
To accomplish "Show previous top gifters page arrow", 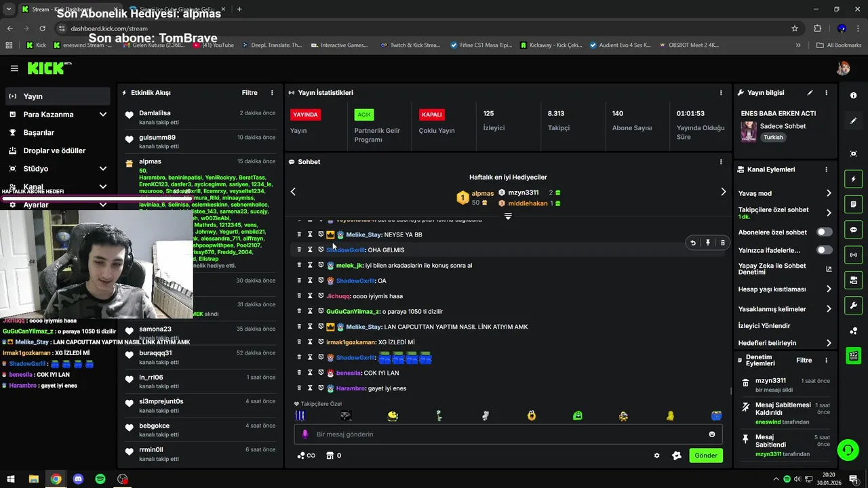I will click(293, 192).
